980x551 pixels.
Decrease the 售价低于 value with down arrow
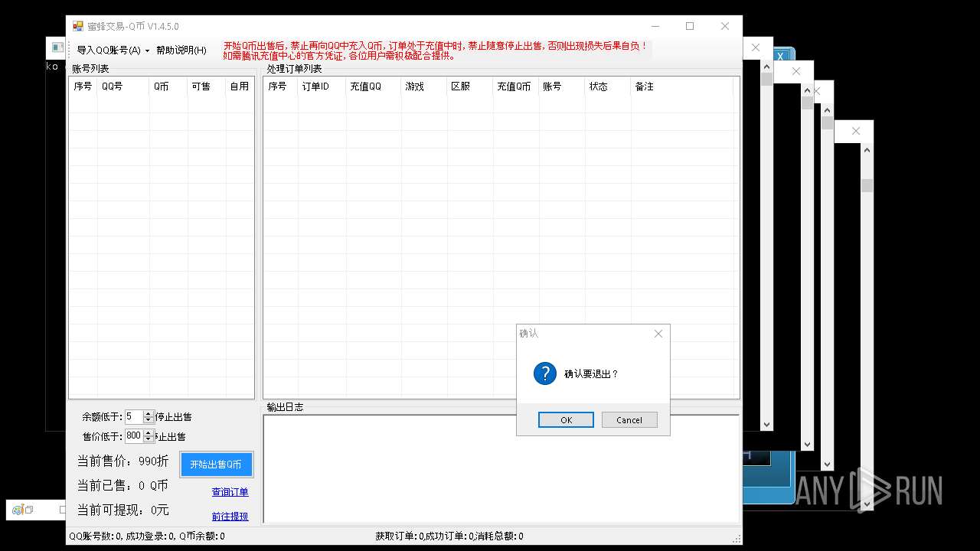[149, 439]
